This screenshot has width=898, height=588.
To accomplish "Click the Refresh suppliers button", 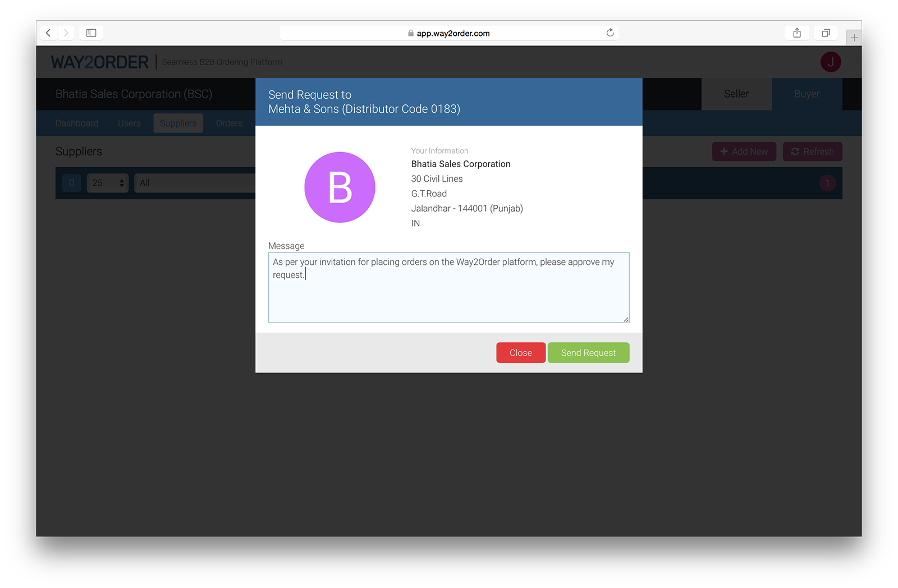I will [x=813, y=151].
